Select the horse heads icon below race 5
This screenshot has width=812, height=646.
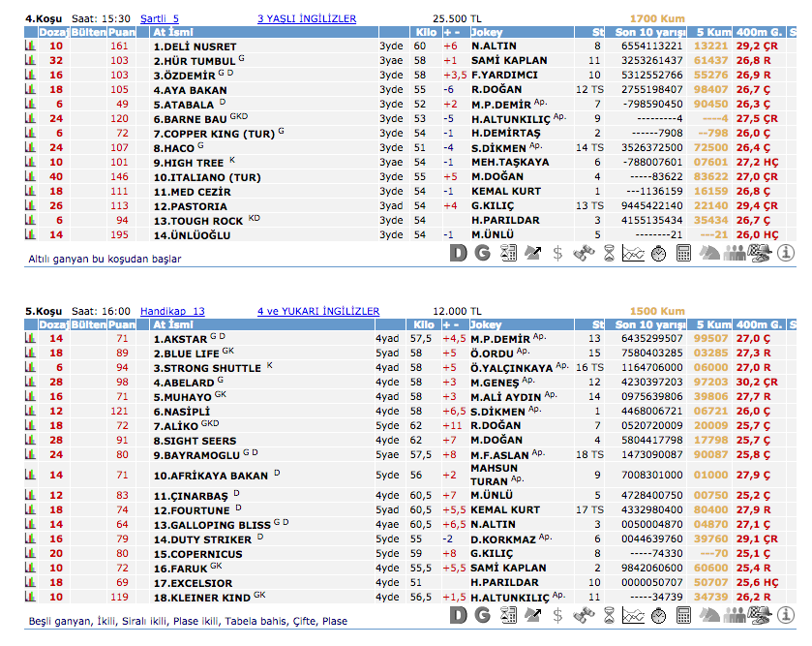click(x=709, y=615)
